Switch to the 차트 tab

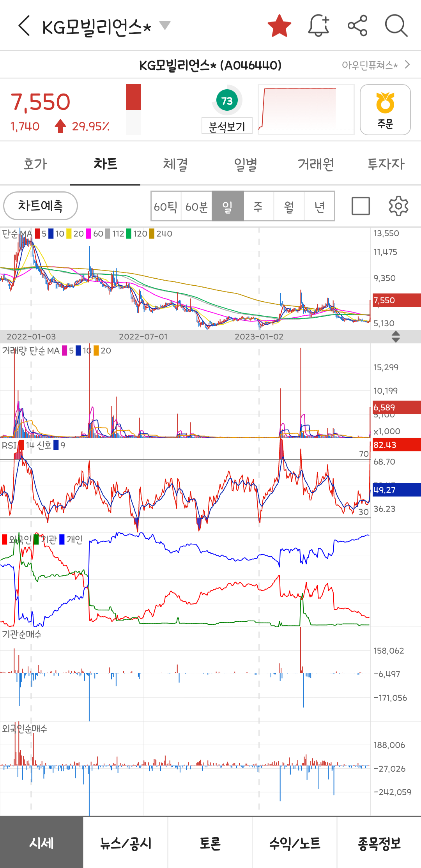(105, 164)
